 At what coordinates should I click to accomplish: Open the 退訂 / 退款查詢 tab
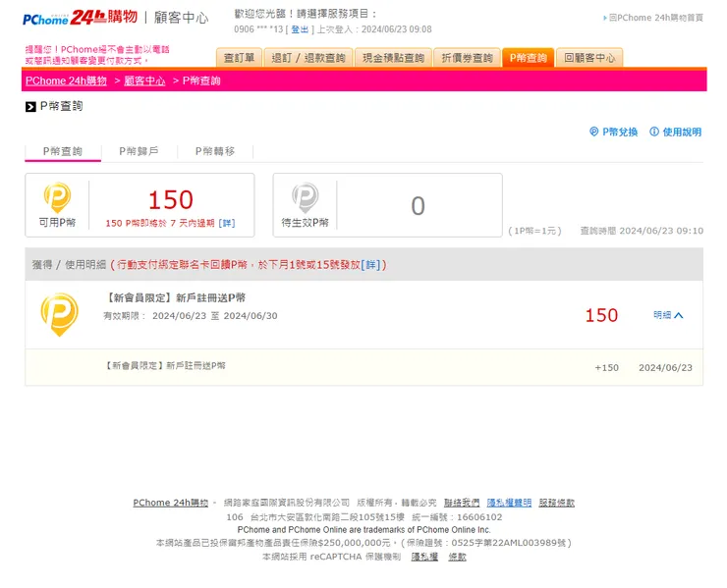tap(308, 58)
